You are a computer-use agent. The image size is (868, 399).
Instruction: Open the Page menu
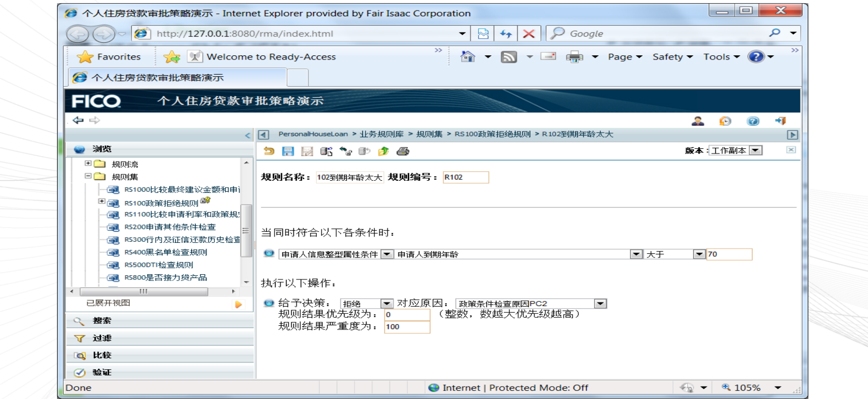[625, 57]
